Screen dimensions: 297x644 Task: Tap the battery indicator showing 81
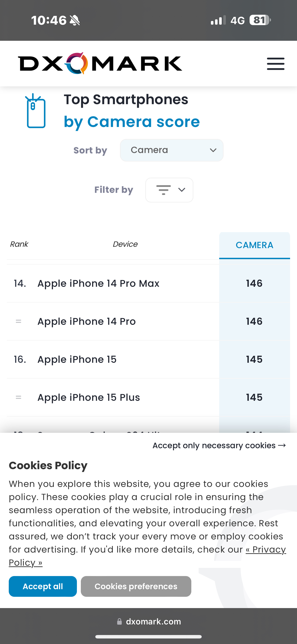260,20
